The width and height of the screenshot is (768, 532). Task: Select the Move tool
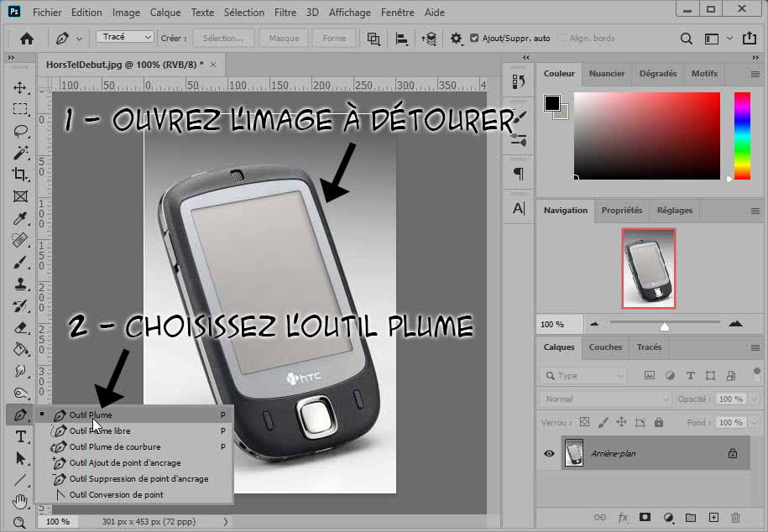20,87
